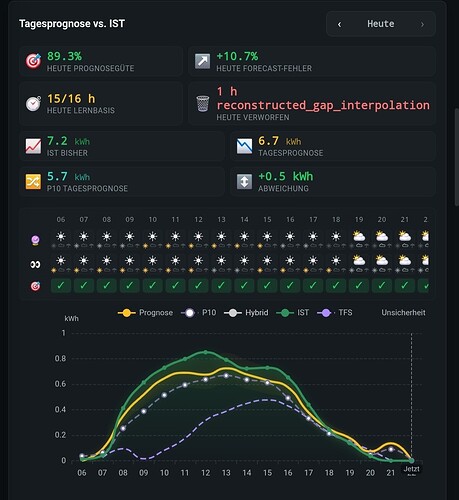459x500 pixels.
Task: Select the Heute day label
Action: point(381,24)
